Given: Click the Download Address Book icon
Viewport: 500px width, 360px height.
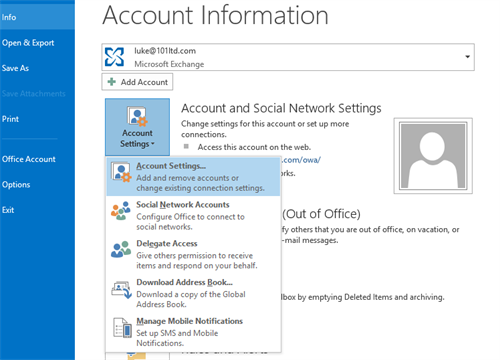Looking at the screenshot, I should (x=121, y=289).
